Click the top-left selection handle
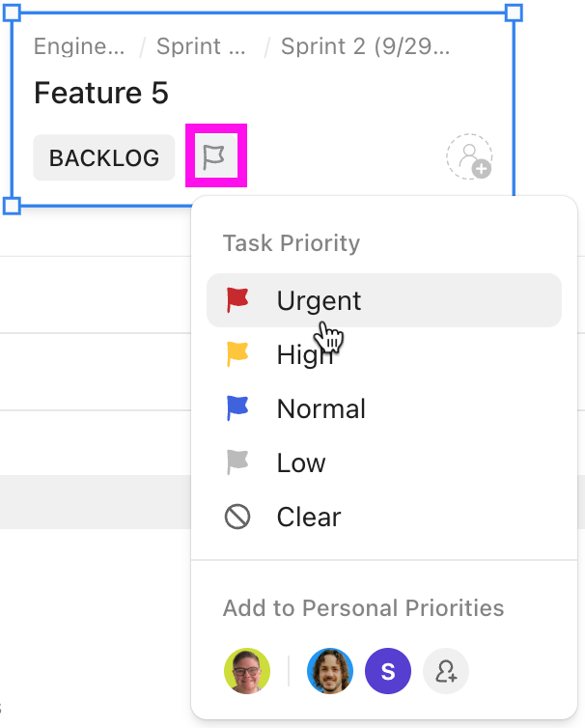Screen dimensions: 585x728 tap(12, 13)
